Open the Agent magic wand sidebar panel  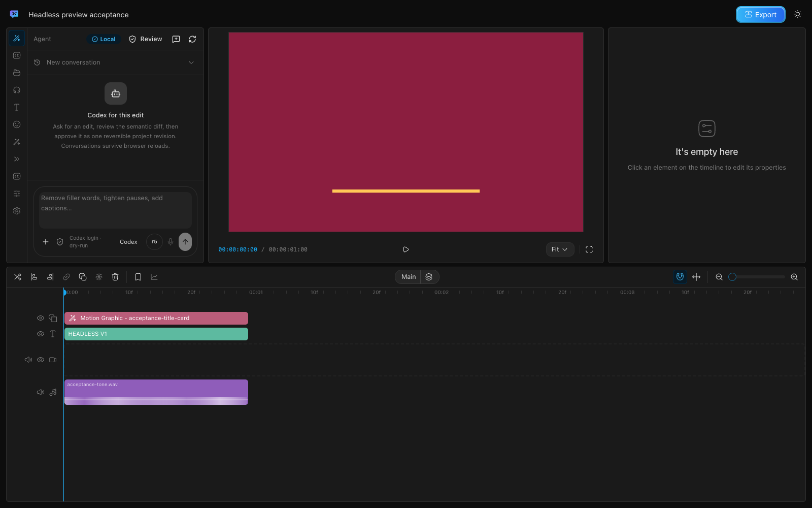click(17, 39)
